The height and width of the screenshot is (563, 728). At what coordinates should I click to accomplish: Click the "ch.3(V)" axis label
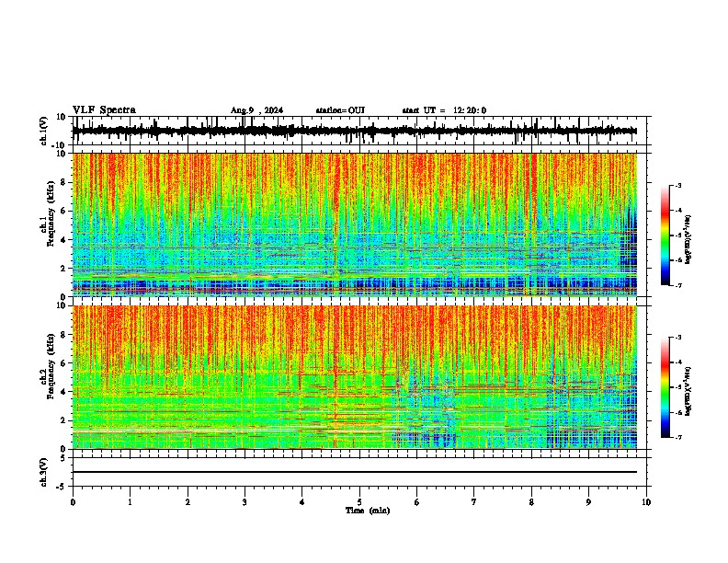44,472
